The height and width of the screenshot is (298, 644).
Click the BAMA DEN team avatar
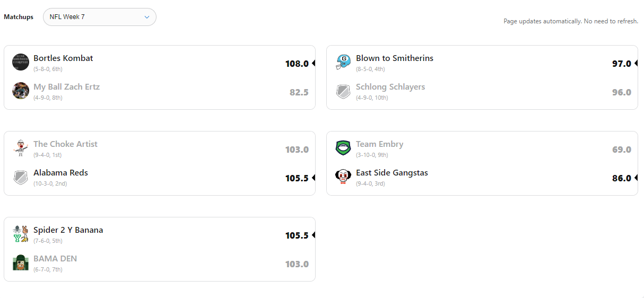(x=21, y=262)
